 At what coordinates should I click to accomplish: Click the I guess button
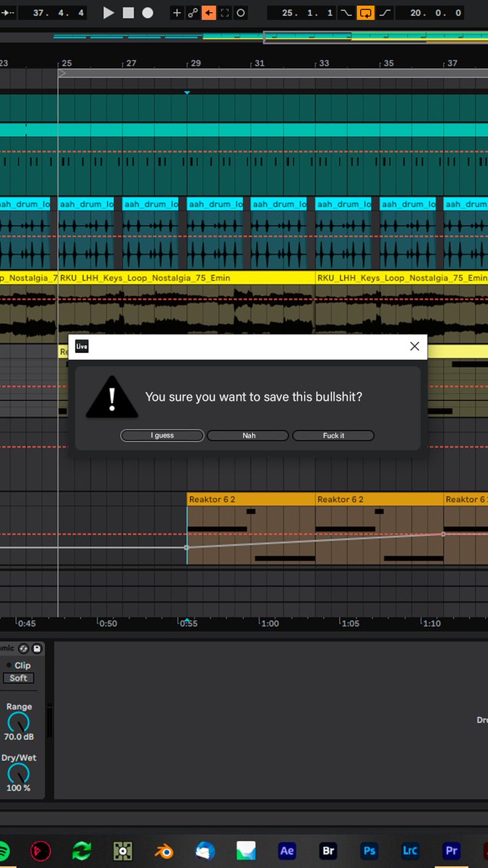163,435
